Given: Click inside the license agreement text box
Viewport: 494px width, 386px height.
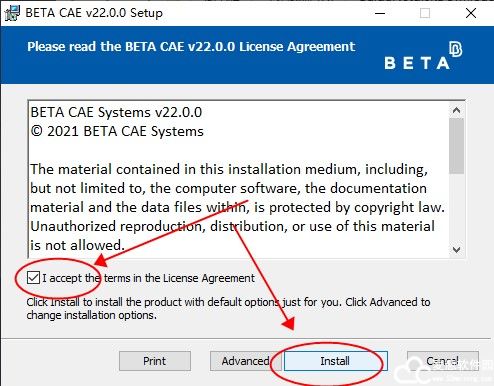Looking at the screenshot, I should [239, 179].
